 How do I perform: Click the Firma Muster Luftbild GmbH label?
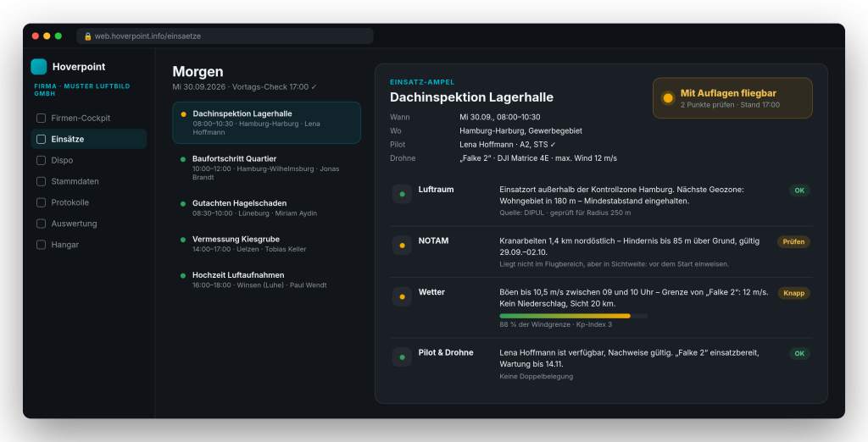[82, 90]
